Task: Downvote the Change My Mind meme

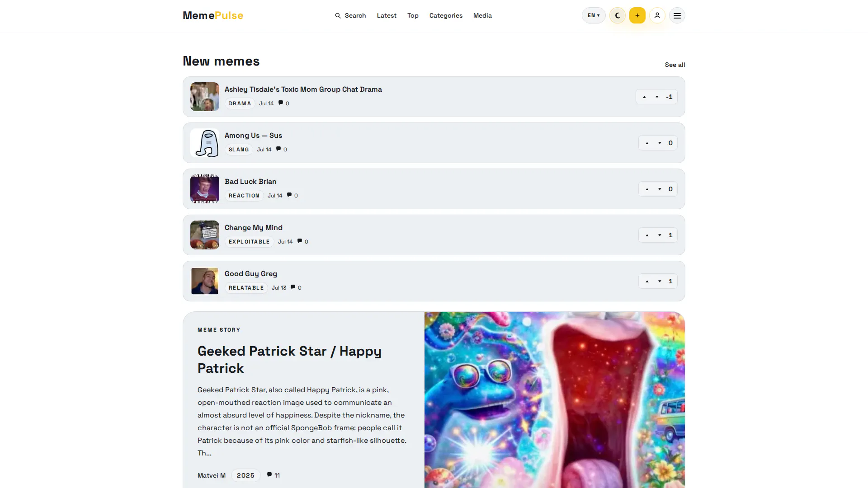Action: 660,235
